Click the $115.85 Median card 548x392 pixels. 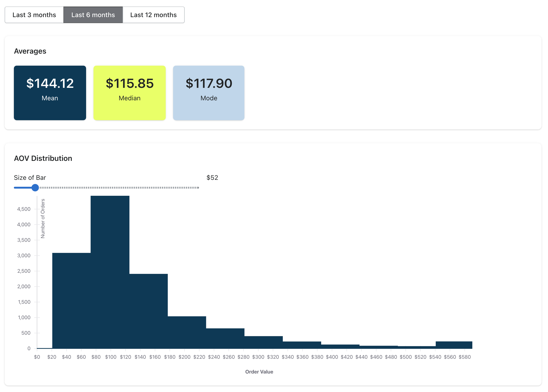130,93
